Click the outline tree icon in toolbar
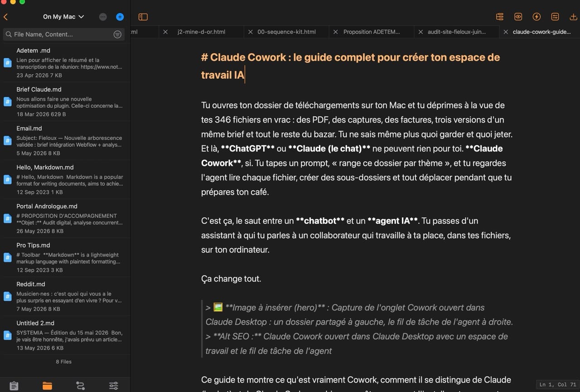The height and width of the screenshot is (392, 580). 500,17
